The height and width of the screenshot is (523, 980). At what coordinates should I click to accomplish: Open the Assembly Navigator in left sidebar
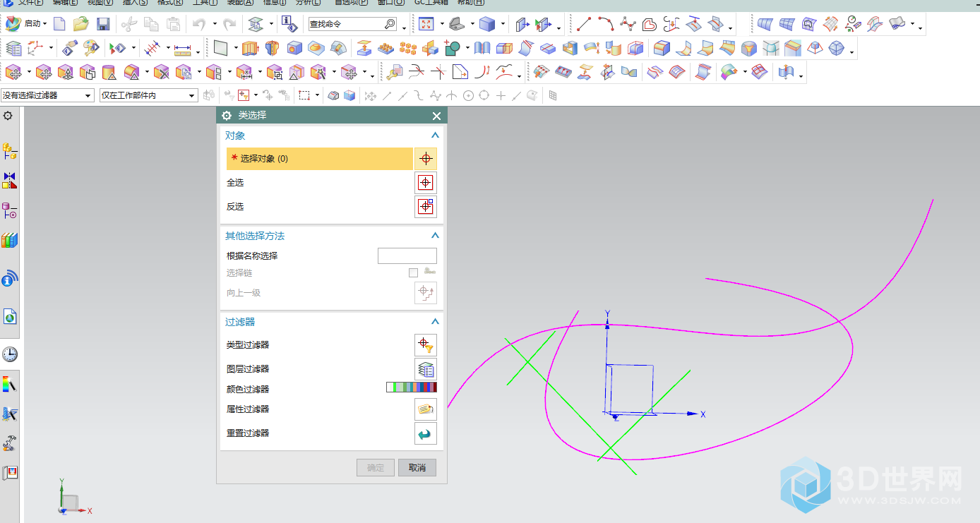click(x=10, y=150)
